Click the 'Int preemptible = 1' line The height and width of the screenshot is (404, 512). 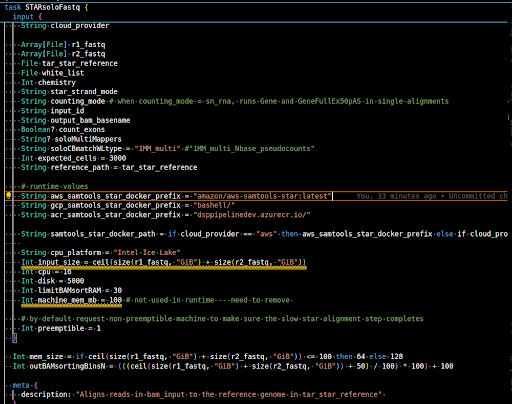(x=61, y=328)
